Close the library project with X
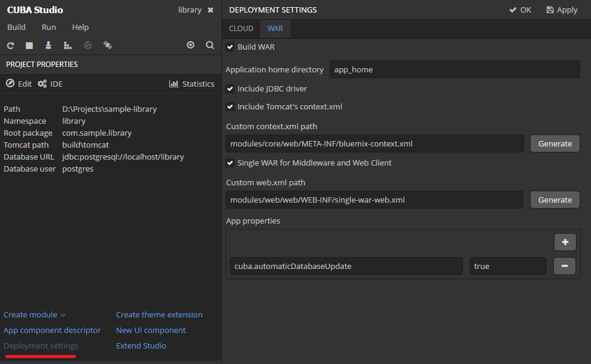 [x=210, y=10]
